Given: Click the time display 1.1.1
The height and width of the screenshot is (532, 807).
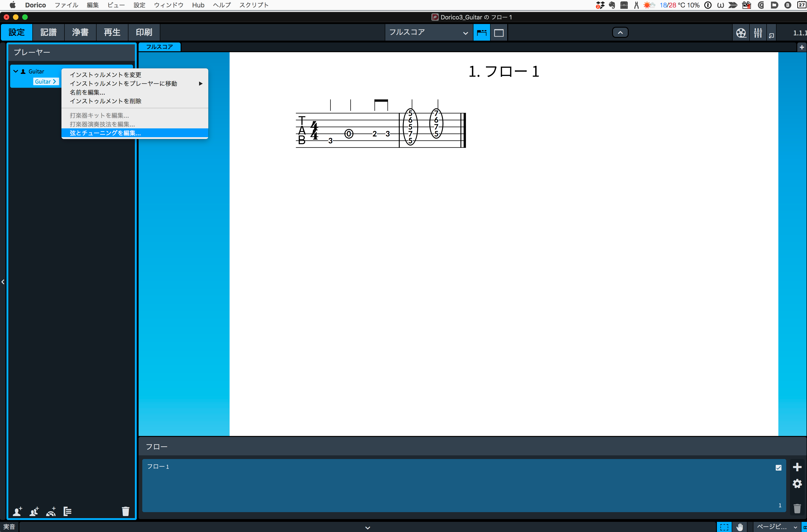Looking at the screenshot, I should 800,33.
